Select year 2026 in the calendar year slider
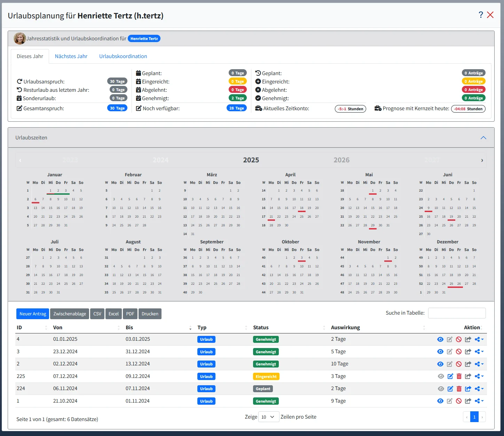The width and height of the screenshot is (504, 436). click(x=341, y=160)
